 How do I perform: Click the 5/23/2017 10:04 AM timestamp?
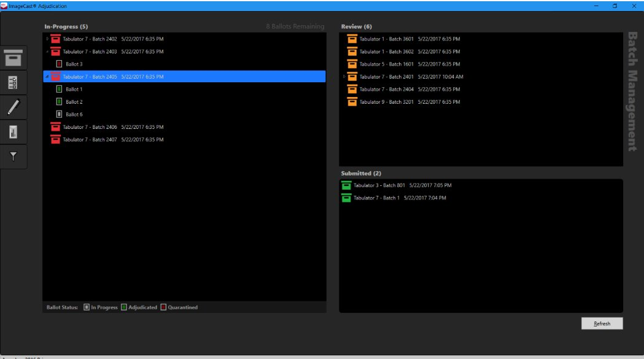pos(441,76)
